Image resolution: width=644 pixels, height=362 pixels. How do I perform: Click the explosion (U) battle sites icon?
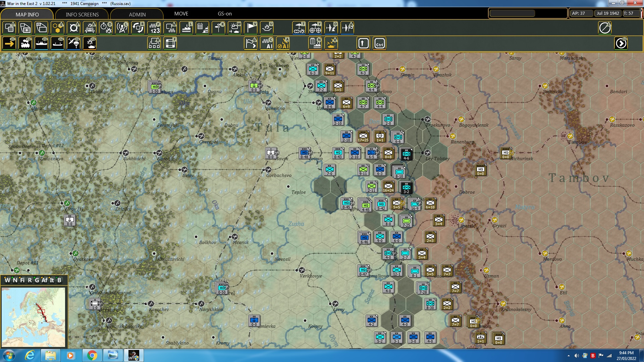(x=267, y=28)
